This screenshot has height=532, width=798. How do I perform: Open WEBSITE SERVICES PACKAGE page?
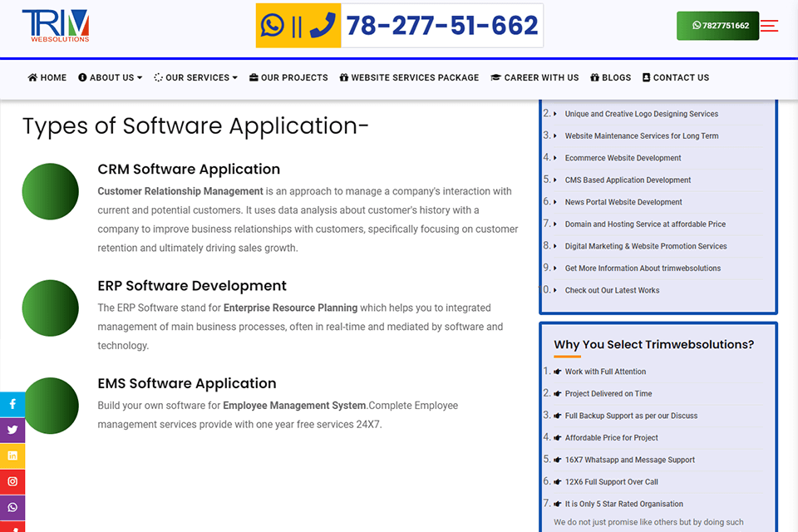(409, 77)
